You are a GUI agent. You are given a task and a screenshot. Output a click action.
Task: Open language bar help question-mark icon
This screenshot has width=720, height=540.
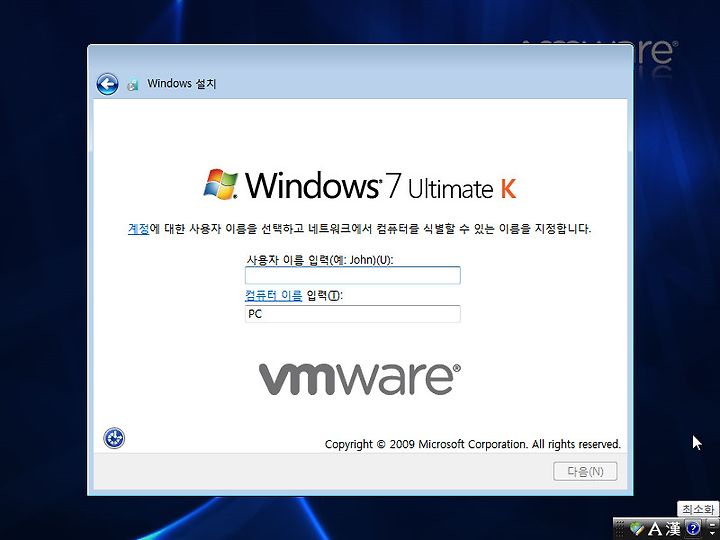tap(693, 529)
